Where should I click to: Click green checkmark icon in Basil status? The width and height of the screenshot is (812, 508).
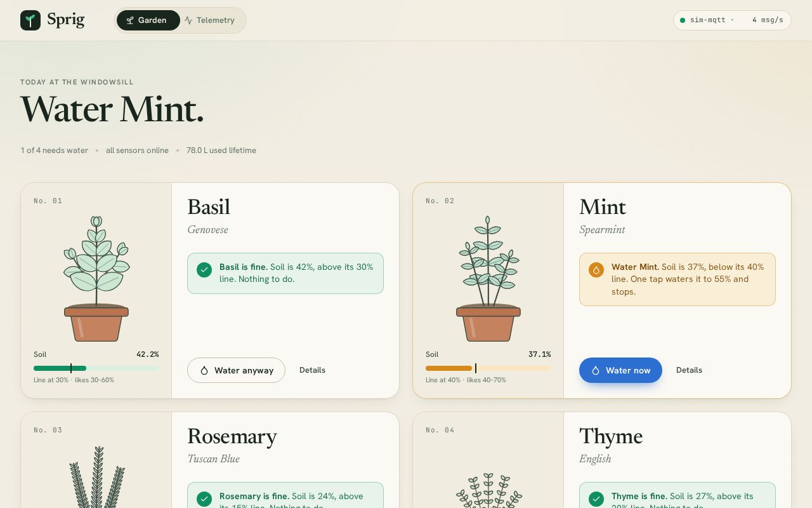click(204, 270)
